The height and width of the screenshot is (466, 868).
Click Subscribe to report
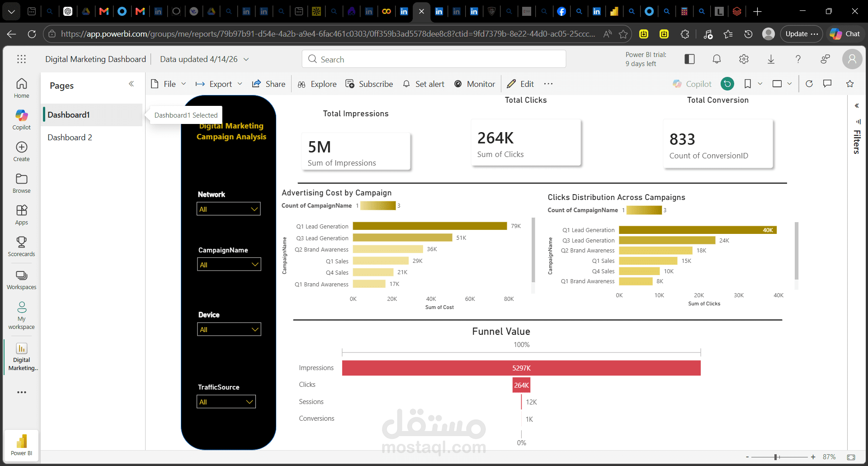pos(369,84)
